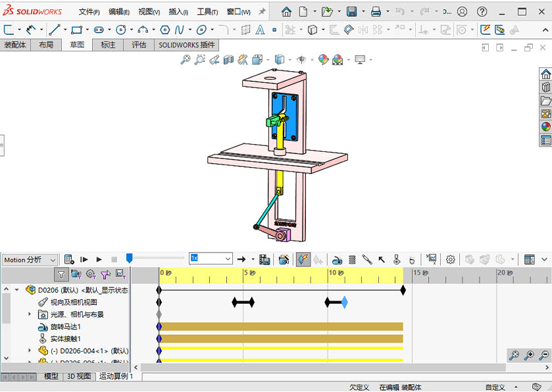Add a Motor to the motion study
Image resolution: width=552 pixels, height=392 pixels.
[x=338, y=260]
